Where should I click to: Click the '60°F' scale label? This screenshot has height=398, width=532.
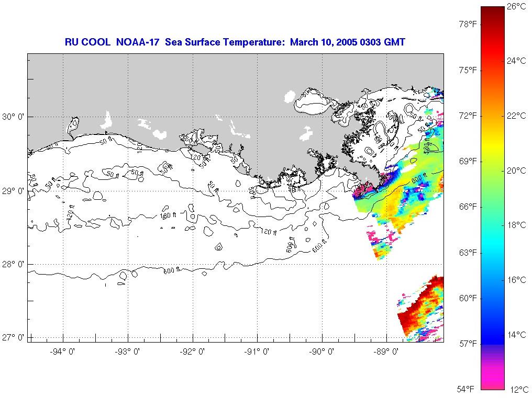pos(468,298)
